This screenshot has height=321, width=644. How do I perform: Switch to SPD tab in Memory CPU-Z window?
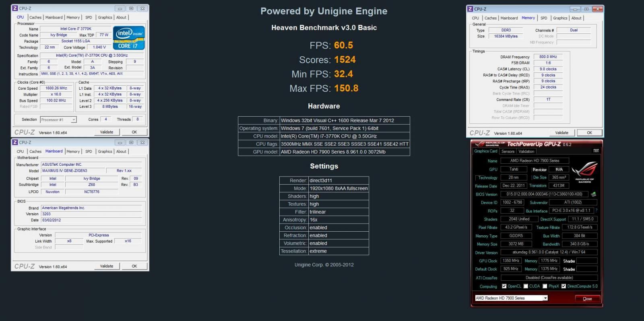pyautogui.click(x=544, y=18)
